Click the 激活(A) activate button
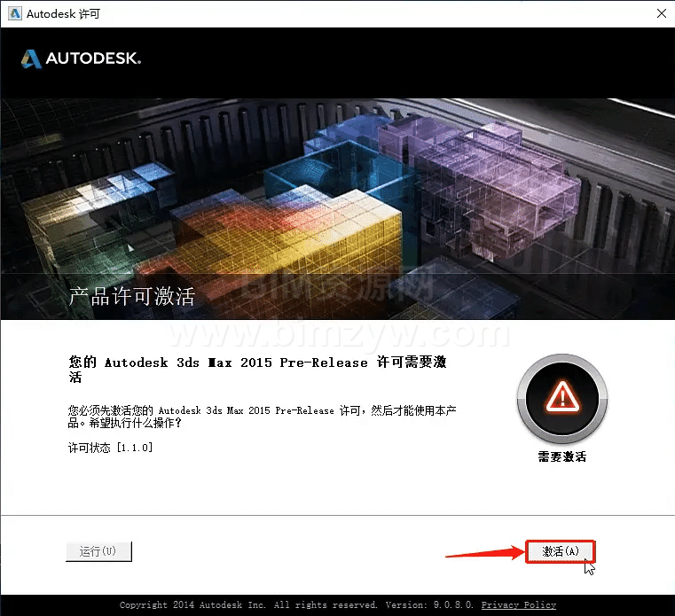 560,551
